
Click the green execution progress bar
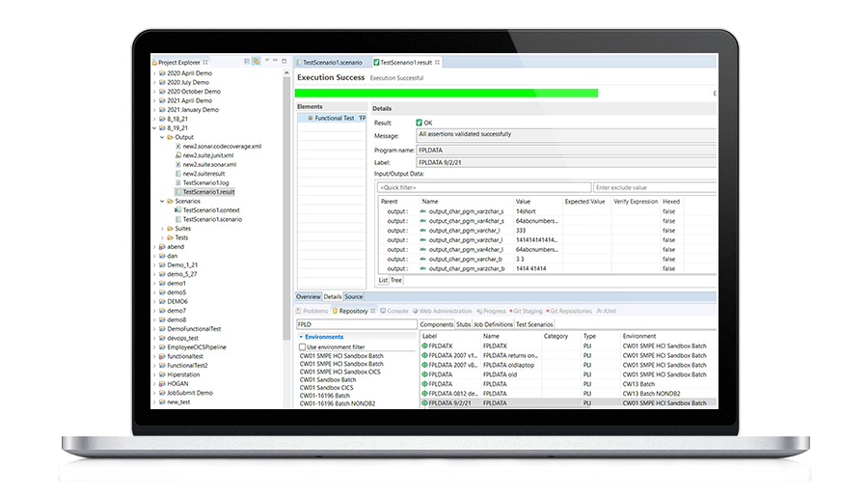pyautogui.click(x=447, y=94)
